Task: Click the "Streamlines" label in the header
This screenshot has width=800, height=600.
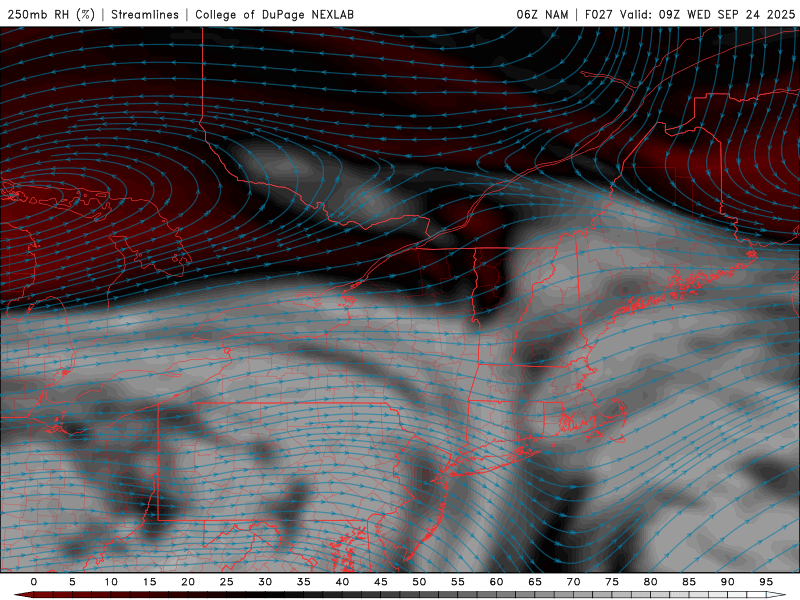Action: 145,15
